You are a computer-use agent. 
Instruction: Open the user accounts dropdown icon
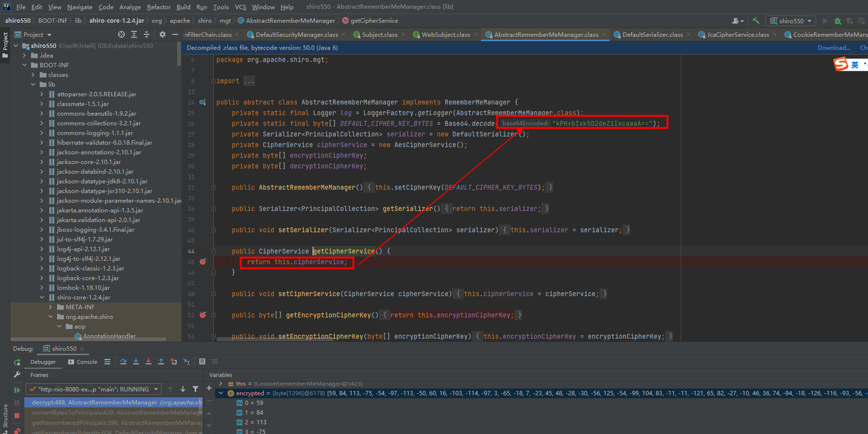coord(738,21)
